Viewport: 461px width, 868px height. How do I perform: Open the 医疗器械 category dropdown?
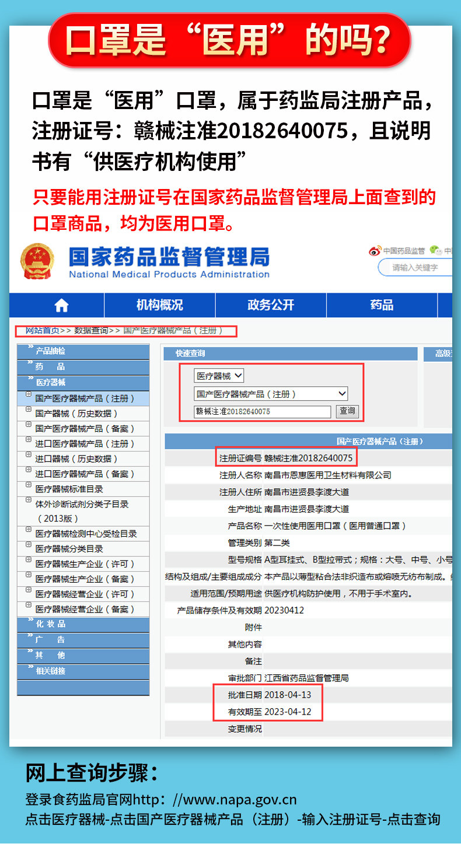[x=219, y=376]
